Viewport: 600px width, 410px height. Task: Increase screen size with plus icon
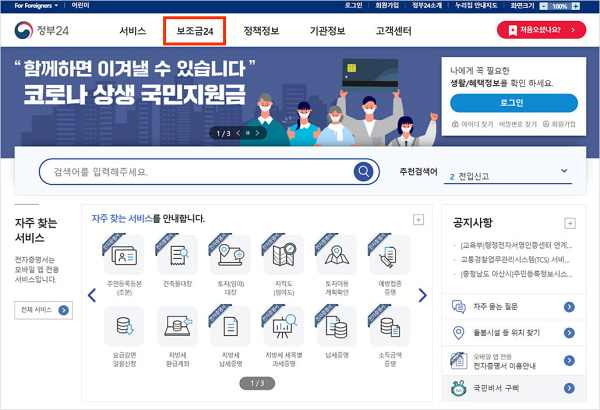(576, 6)
